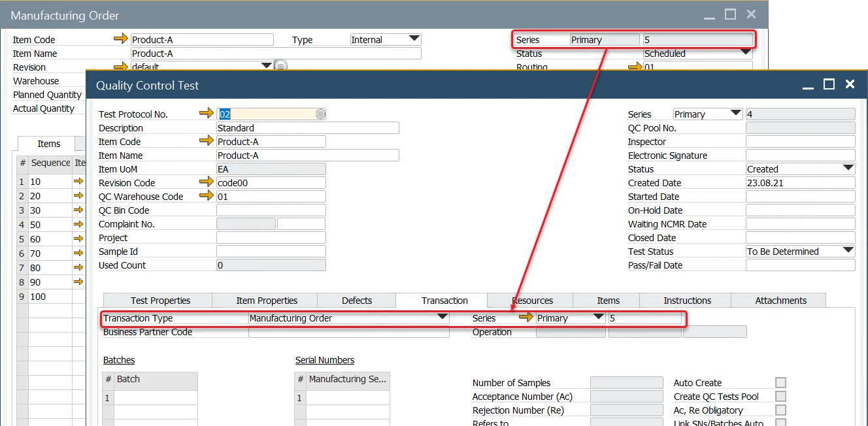Open the Test Properties tab

[160, 301]
